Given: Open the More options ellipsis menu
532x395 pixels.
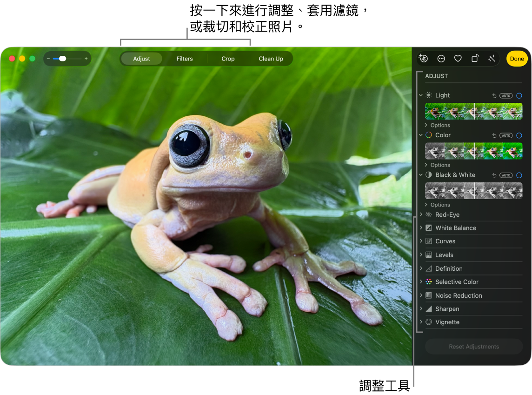Looking at the screenshot, I should (441, 59).
